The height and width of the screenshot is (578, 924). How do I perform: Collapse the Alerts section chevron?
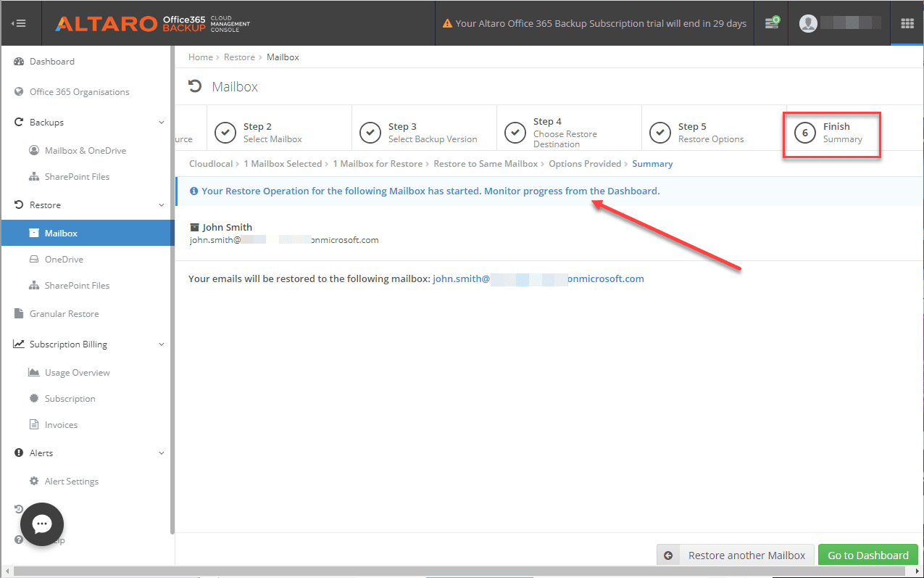[161, 453]
